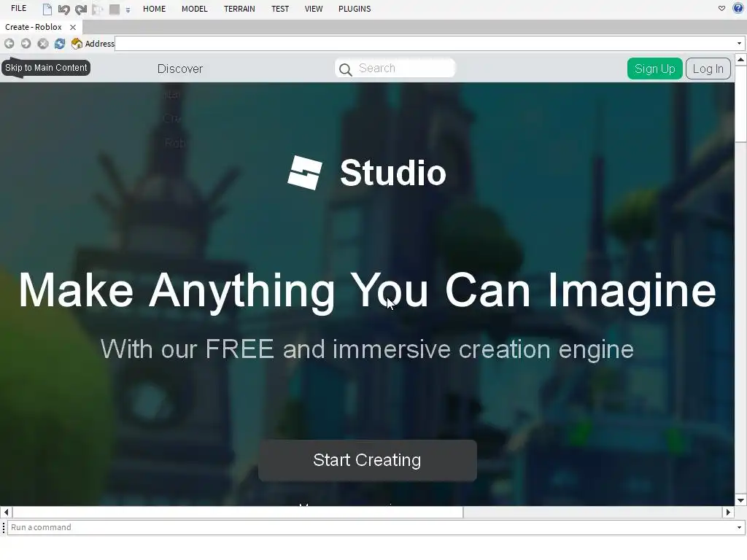Screen dimensions: 747x560
Task: Switch to the TEST ribbon tab
Action: (280, 9)
